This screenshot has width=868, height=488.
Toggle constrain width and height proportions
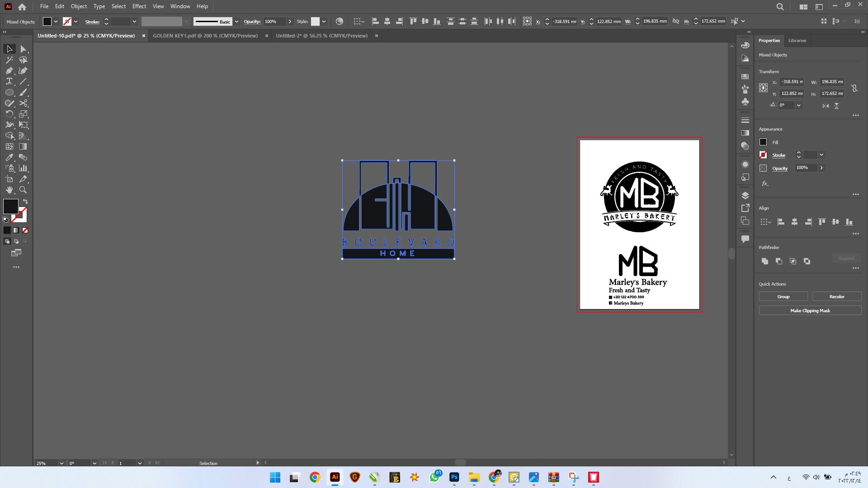click(x=854, y=88)
